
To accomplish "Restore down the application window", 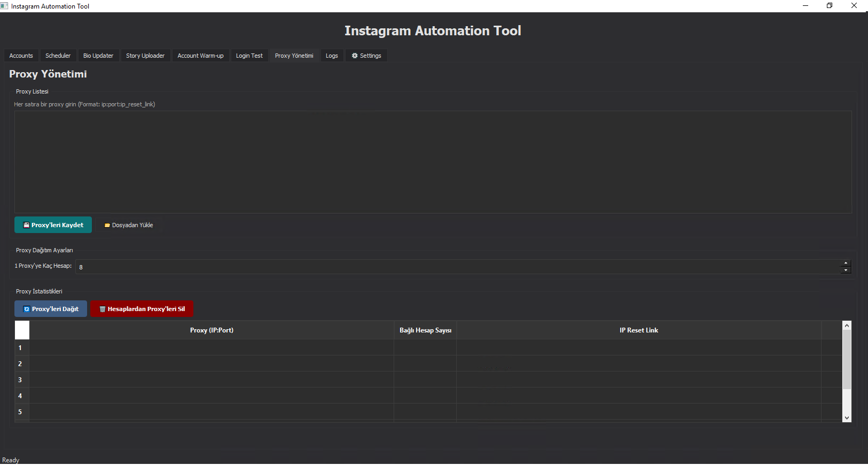I will coord(830,6).
